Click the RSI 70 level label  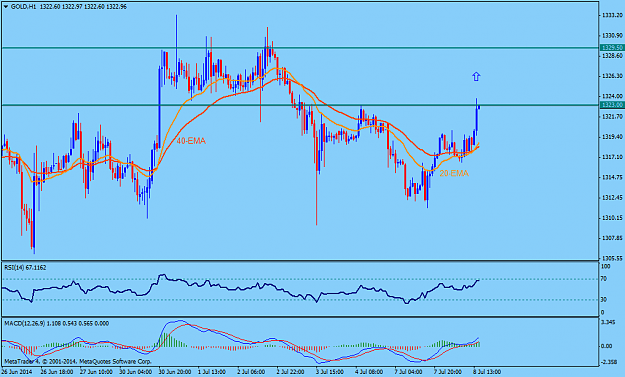coord(604,279)
